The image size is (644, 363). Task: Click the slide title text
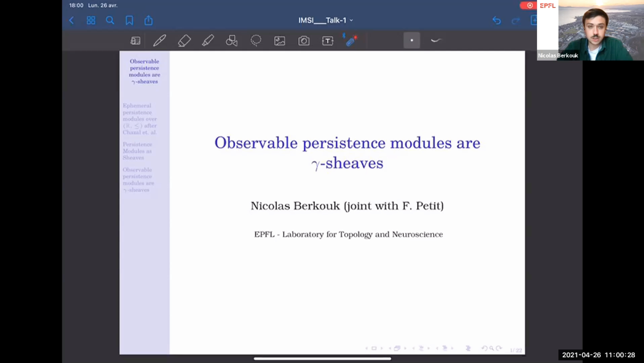pos(347,153)
